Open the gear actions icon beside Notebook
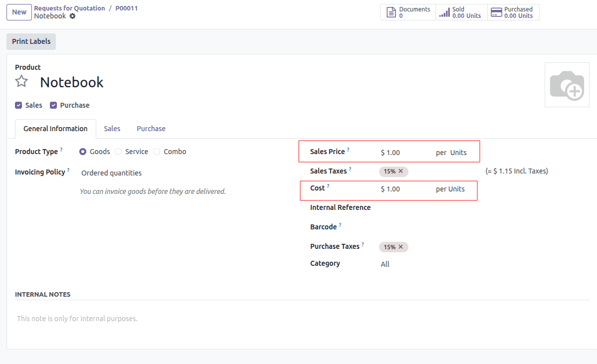The height and width of the screenshot is (364, 597). (72, 16)
